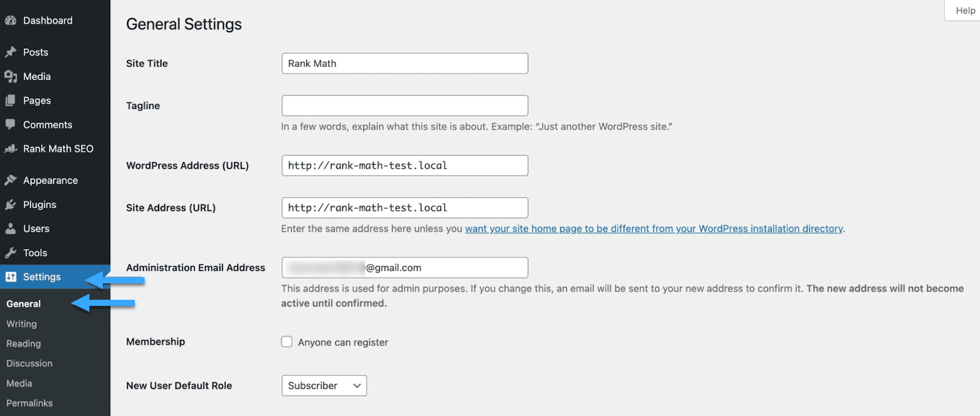The height and width of the screenshot is (416, 980).
Task: Go to Permalinks settings submenu
Action: click(29, 403)
